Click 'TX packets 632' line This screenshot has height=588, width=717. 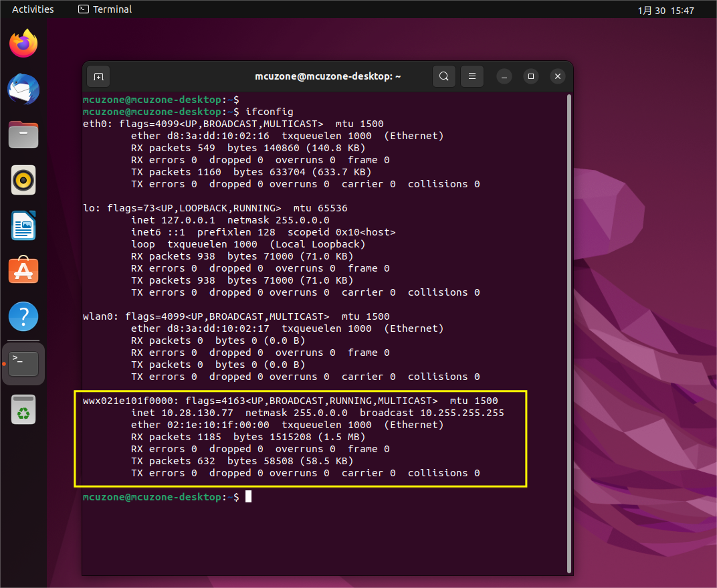pyautogui.click(x=242, y=461)
